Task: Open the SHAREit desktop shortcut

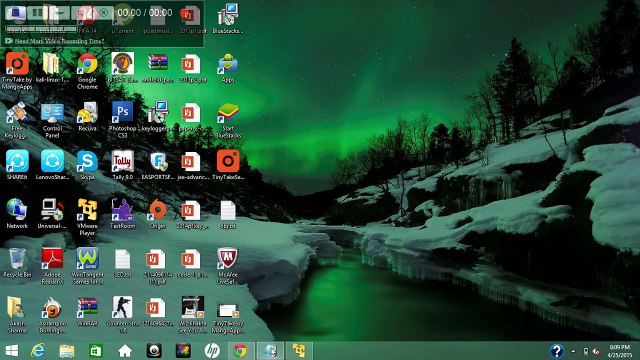Action: click(17, 164)
